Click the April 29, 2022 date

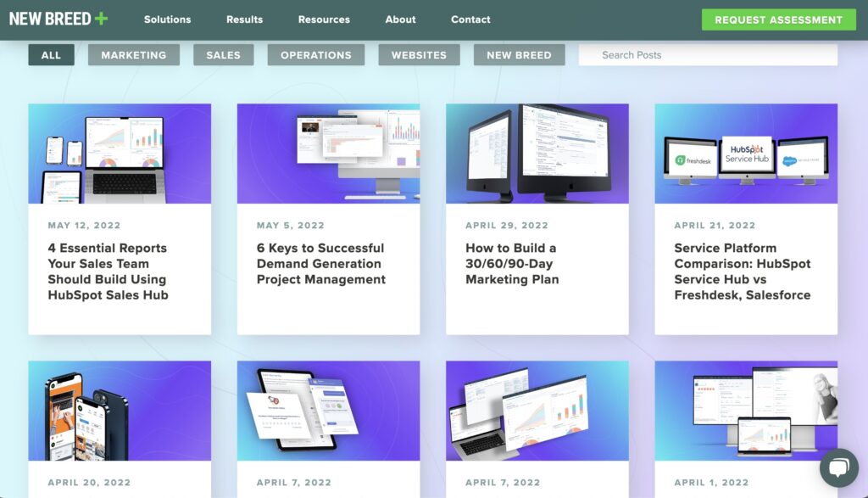pos(507,226)
